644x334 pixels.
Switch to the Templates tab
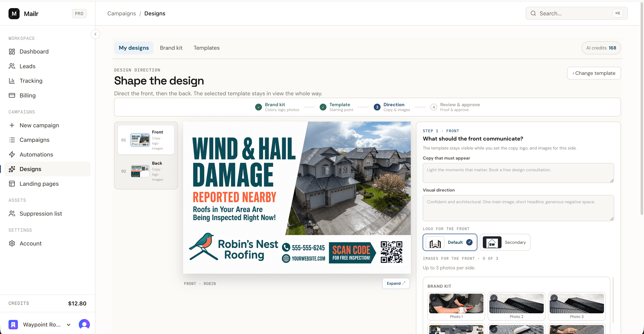[207, 48]
